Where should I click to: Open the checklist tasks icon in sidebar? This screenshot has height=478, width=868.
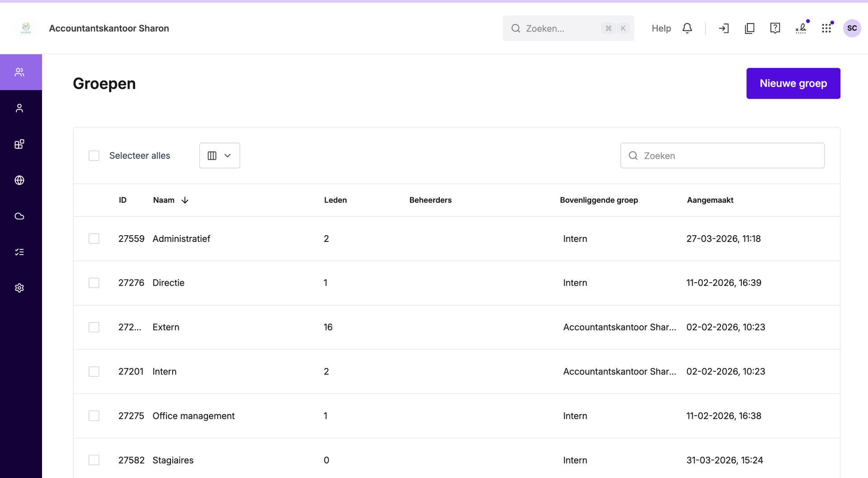(x=19, y=252)
